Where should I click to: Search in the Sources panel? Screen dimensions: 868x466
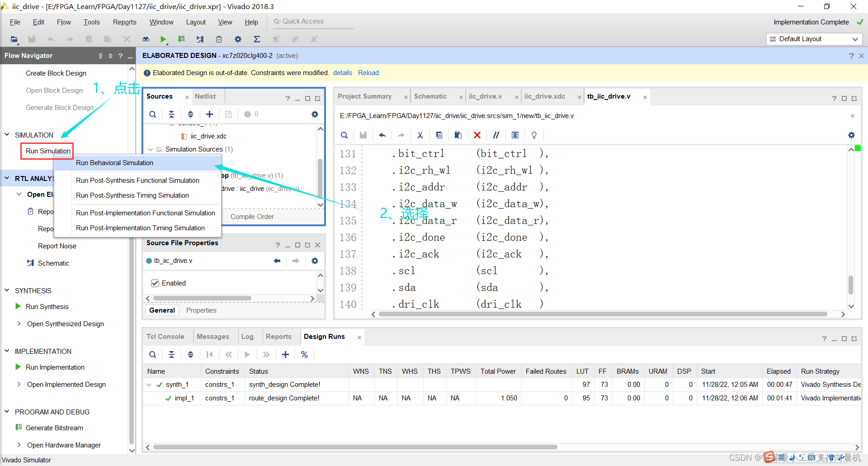pos(153,114)
